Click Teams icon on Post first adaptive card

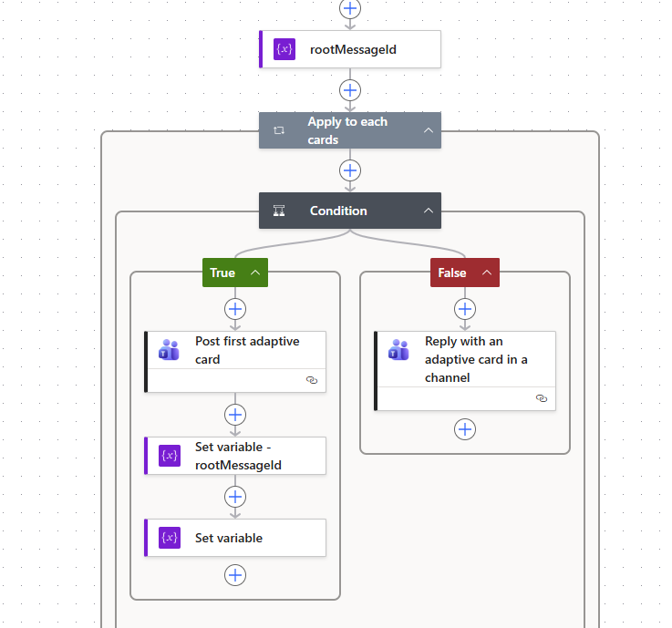pos(169,350)
